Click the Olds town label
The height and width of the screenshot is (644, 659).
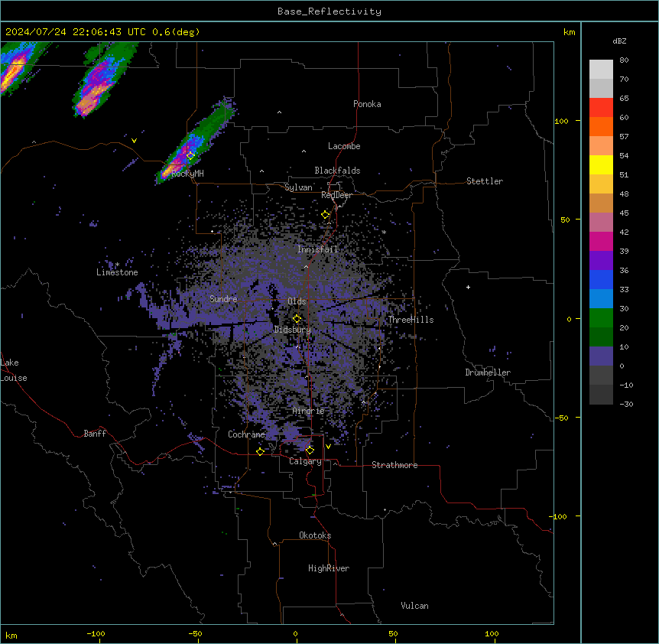(x=297, y=301)
